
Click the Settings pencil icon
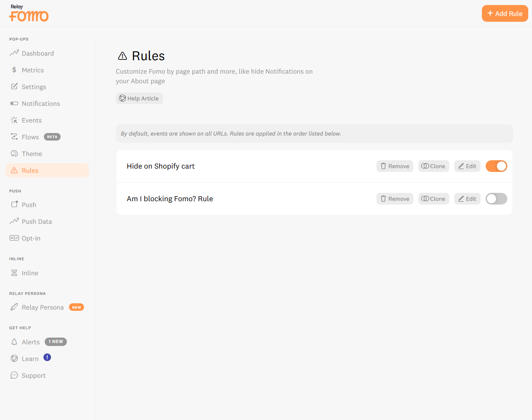pyautogui.click(x=14, y=87)
